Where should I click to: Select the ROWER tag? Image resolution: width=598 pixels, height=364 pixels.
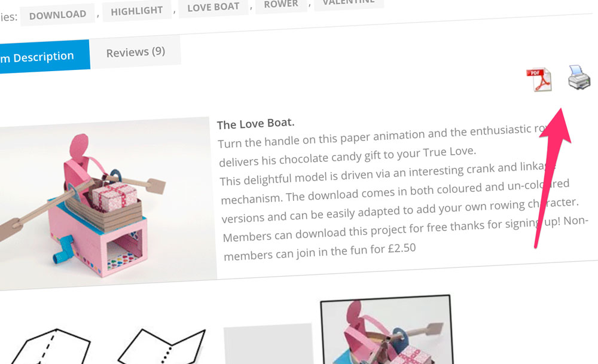click(x=281, y=5)
